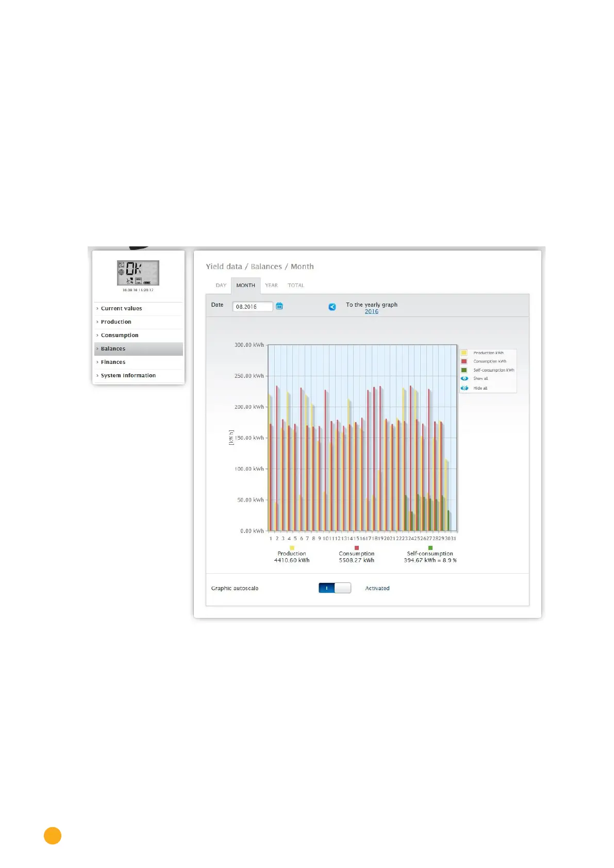
Task: Toggle Consumption kWh red legend swatch
Action: point(464,361)
